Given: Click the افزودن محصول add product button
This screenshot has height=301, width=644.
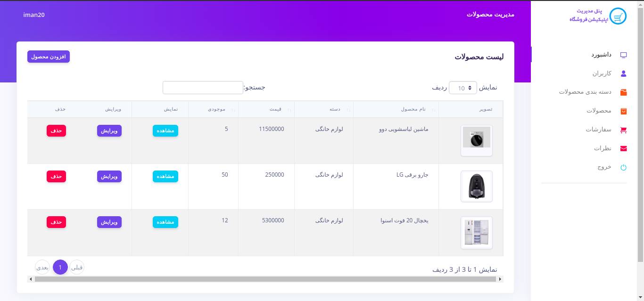Looking at the screenshot, I should (x=49, y=57).
